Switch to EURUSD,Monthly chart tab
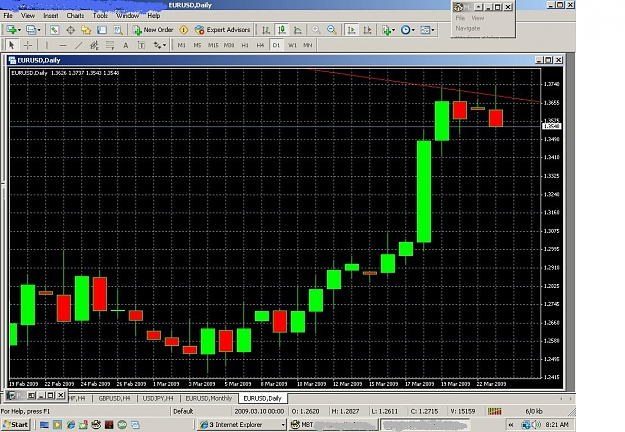625x432 pixels. coord(208,398)
